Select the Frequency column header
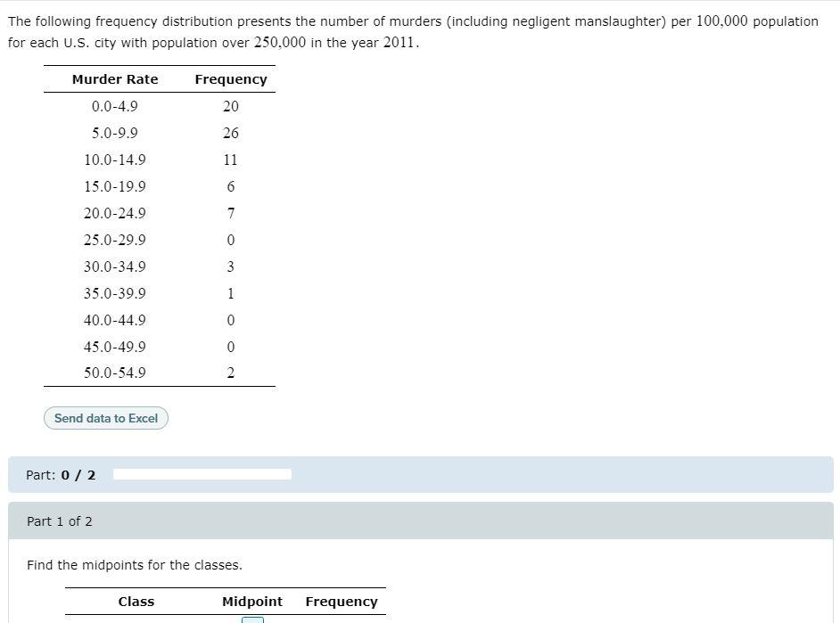Viewport: 840px width, 623px height. tap(230, 79)
